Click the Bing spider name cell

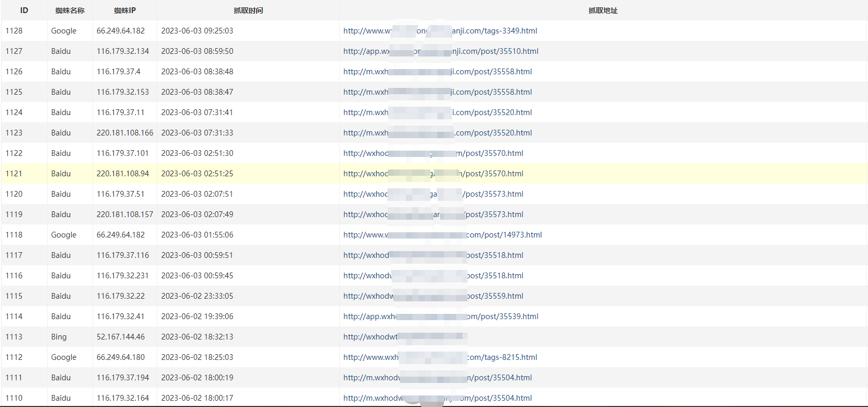tap(59, 337)
